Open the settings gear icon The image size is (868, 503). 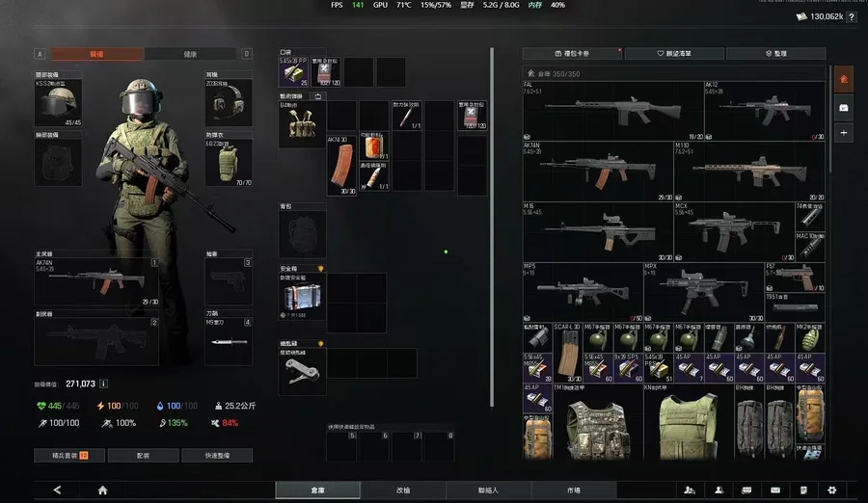pyautogui.click(x=831, y=490)
